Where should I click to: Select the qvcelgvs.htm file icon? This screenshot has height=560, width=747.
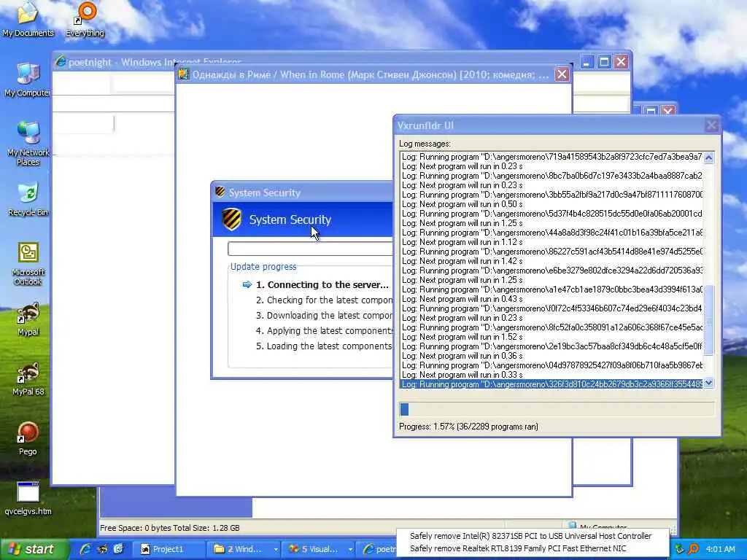pos(28,499)
